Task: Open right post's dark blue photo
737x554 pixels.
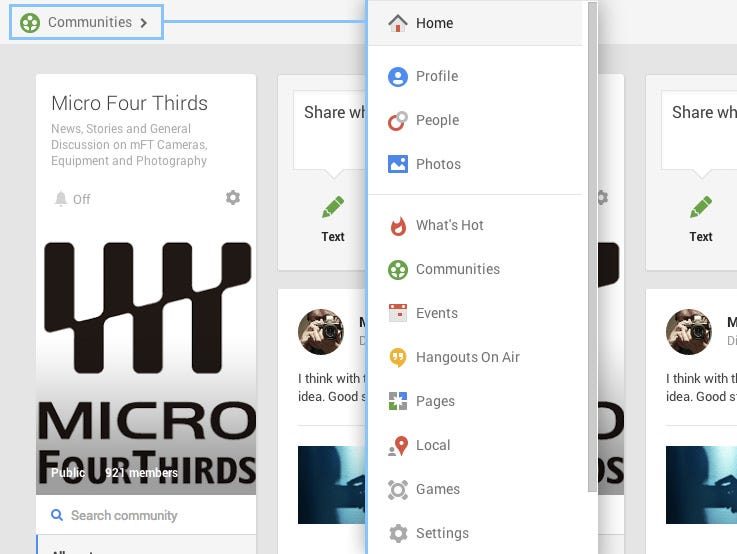Action: point(701,485)
